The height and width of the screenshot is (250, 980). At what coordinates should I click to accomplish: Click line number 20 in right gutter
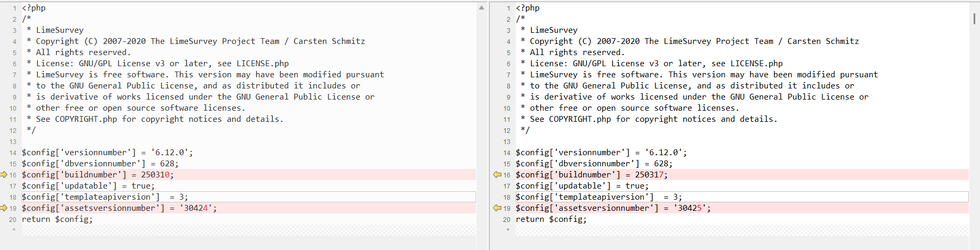pyautogui.click(x=507, y=219)
